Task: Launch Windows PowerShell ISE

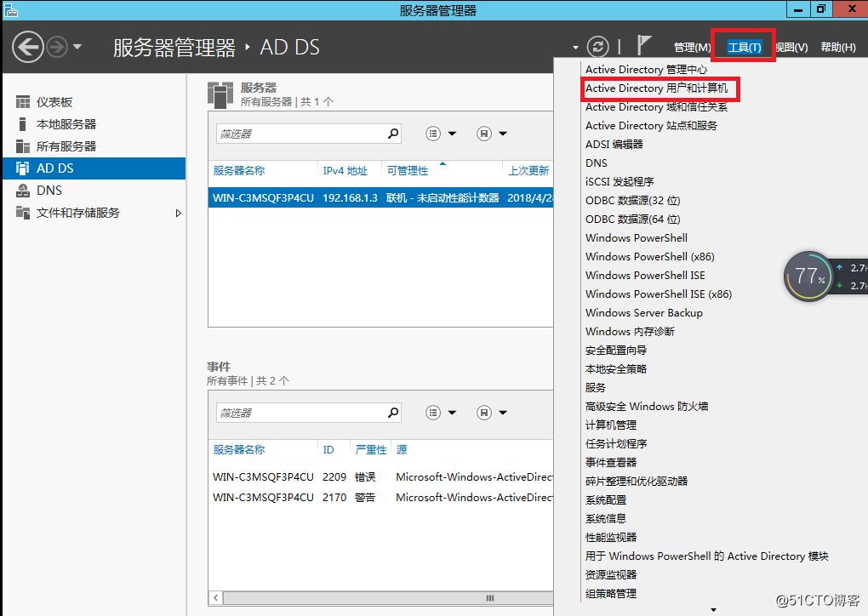Action: pyautogui.click(x=645, y=276)
